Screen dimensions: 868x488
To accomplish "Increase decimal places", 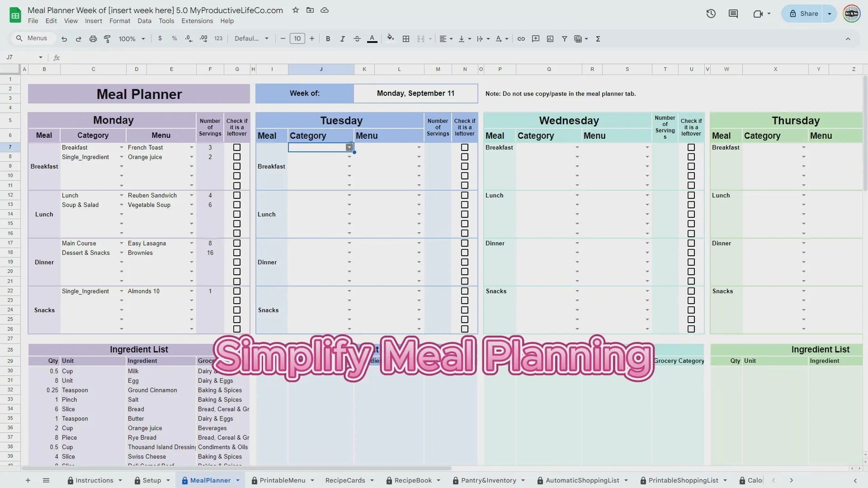I will 203,39.
